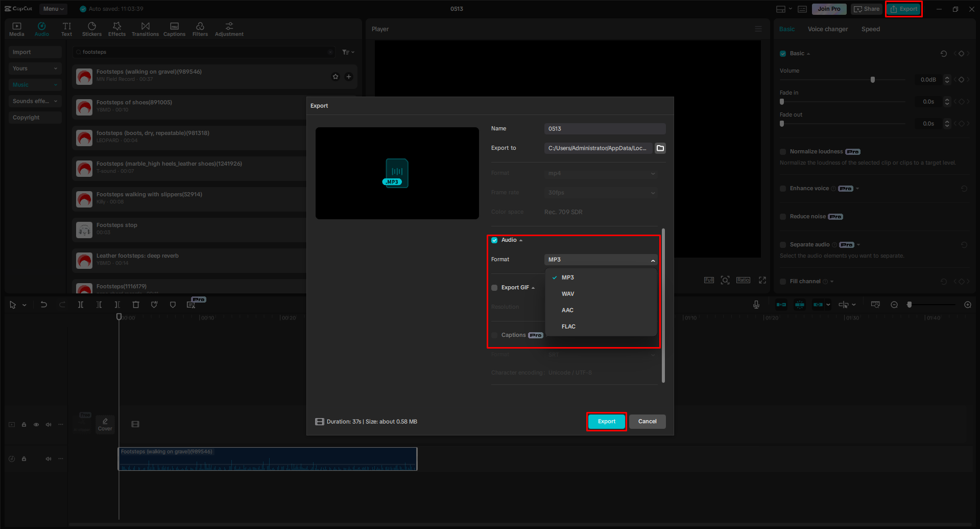This screenshot has width=980, height=529.
Task: Clear the footsteps search field
Action: (330, 52)
